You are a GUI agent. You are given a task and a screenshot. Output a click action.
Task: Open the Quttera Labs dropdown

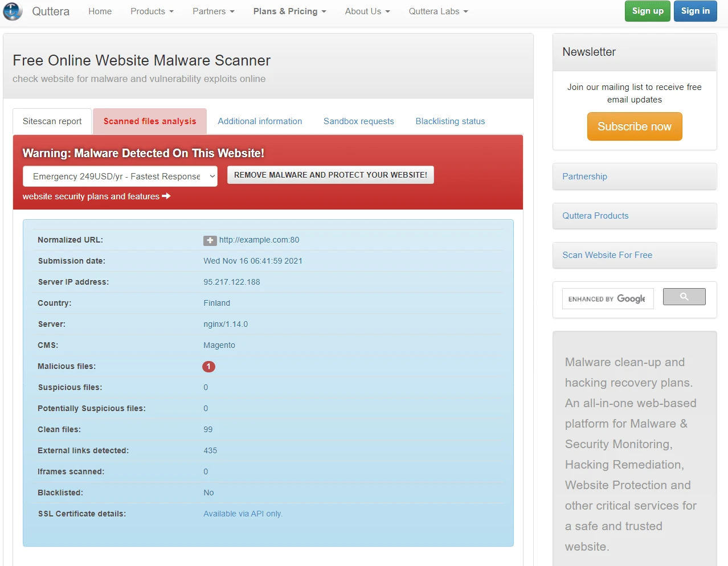pos(437,11)
